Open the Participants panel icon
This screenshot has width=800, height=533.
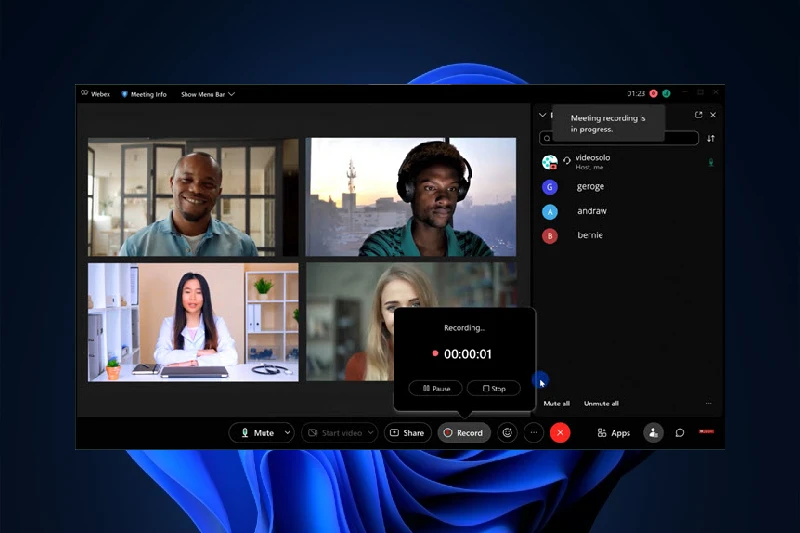[652, 433]
